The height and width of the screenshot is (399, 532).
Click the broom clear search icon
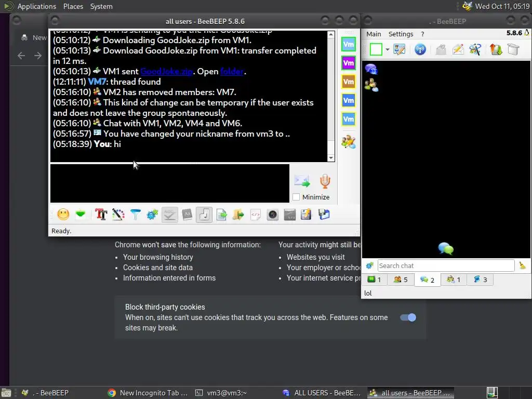pyautogui.click(x=523, y=265)
